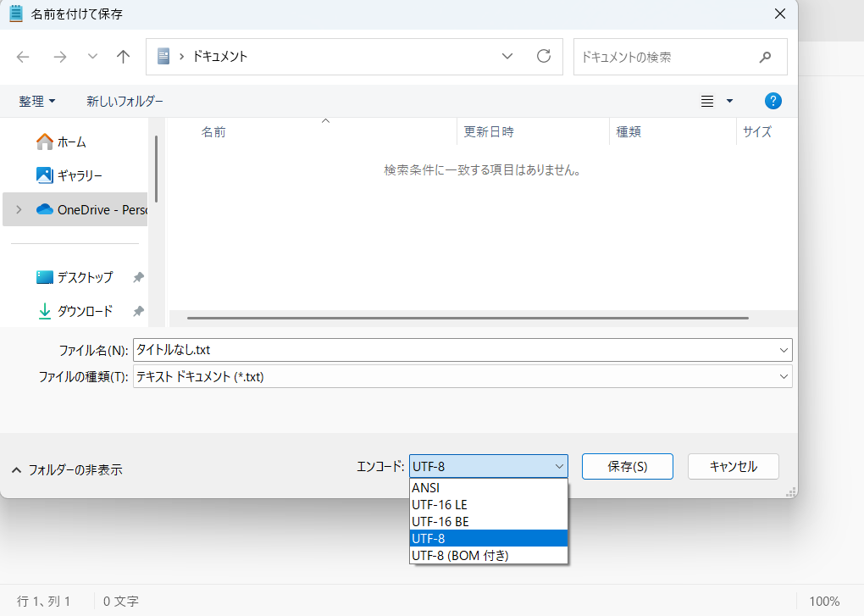The height and width of the screenshot is (616, 864).
Task: Close the 名前を付けて保存 dialog
Action: pos(779,14)
